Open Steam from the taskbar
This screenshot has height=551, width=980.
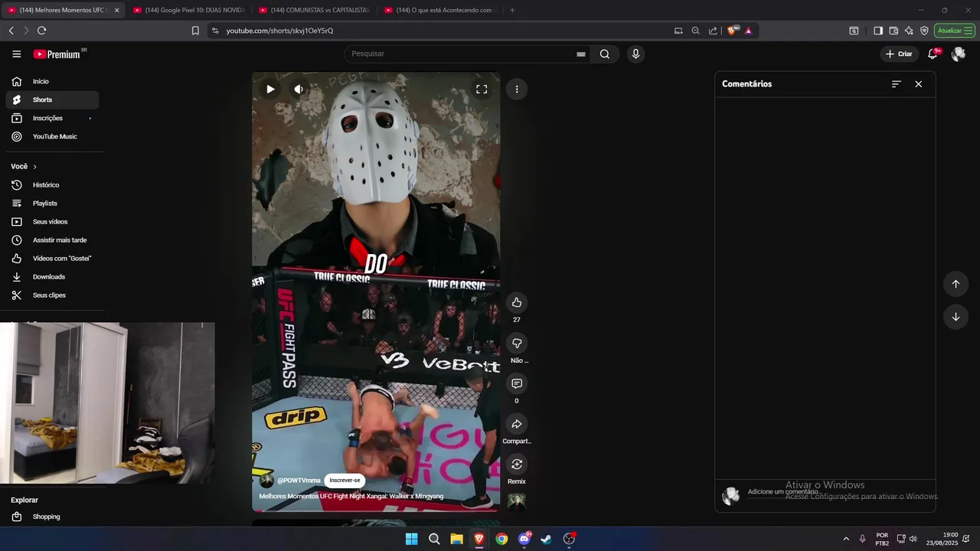[x=546, y=539]
